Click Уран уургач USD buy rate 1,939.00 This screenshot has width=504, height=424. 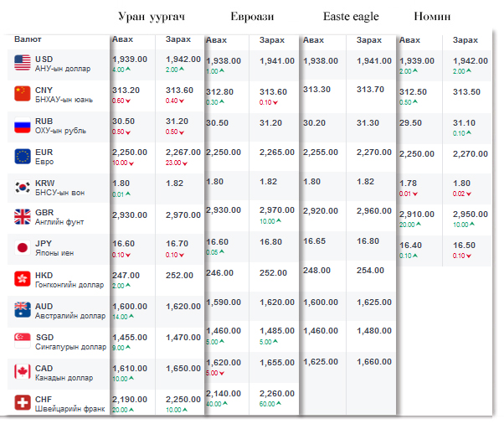129,59
